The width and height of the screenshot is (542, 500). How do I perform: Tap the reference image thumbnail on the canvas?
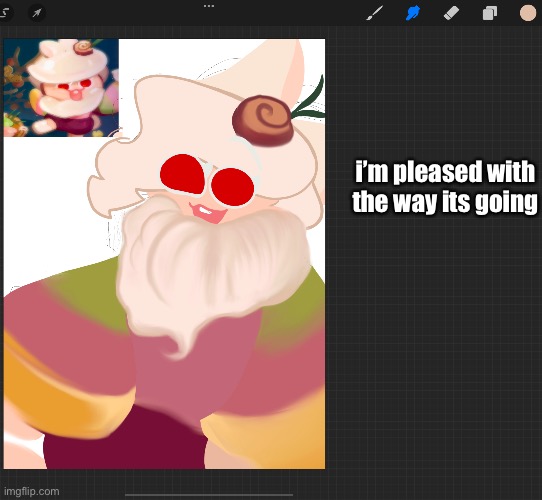(61, 87)
